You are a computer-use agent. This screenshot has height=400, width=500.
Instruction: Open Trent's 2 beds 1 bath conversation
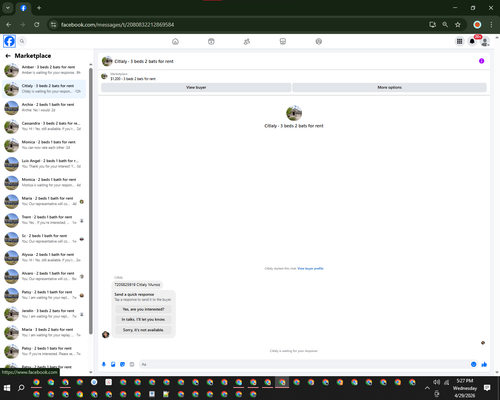coord(44,220)
